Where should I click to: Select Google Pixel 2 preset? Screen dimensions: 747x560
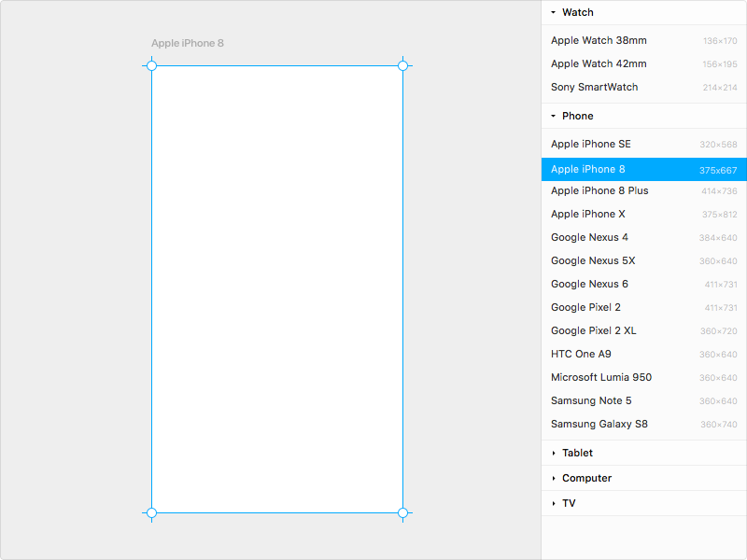(x=644, y=307)
